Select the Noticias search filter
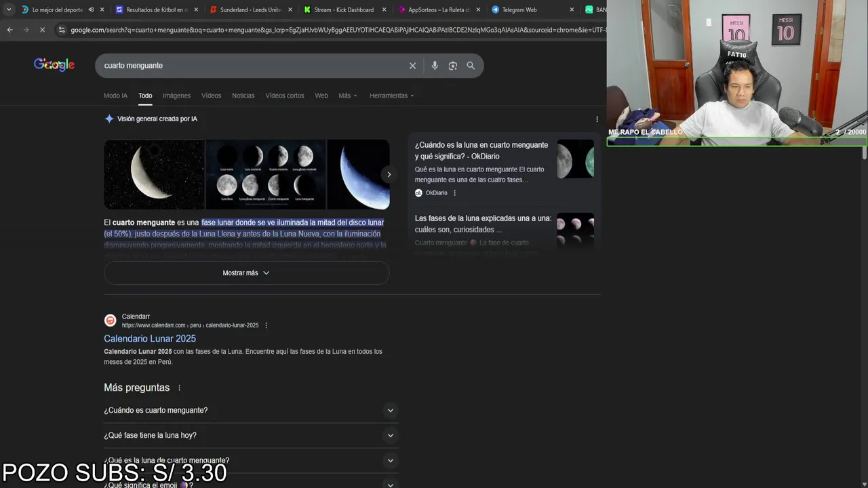 tap(243, 96)
